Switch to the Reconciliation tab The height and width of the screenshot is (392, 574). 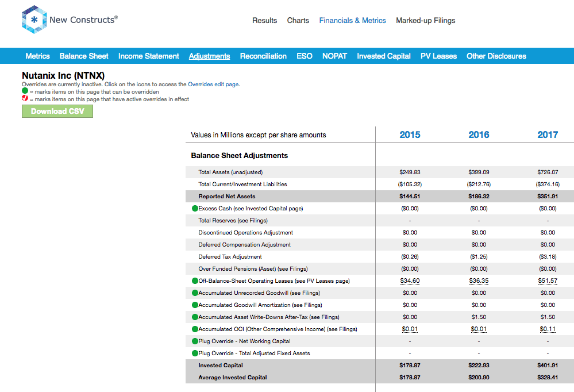click(x=263, y=56)
